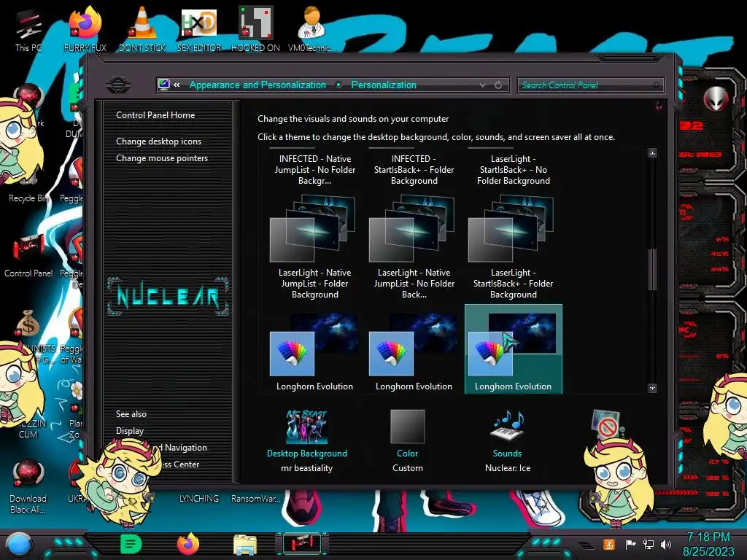Open Change desktop icons link
The height and width of the screenshot is (560, 747).
coord(158,141)
